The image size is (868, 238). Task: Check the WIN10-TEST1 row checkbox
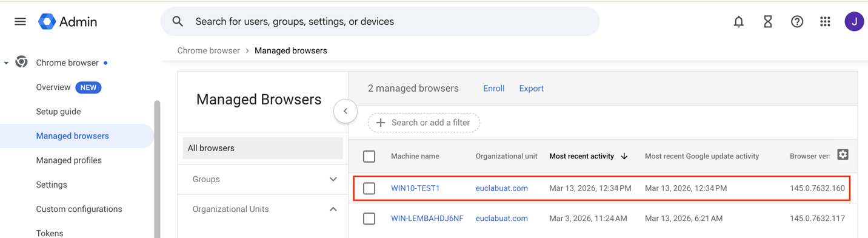point(369,188)
